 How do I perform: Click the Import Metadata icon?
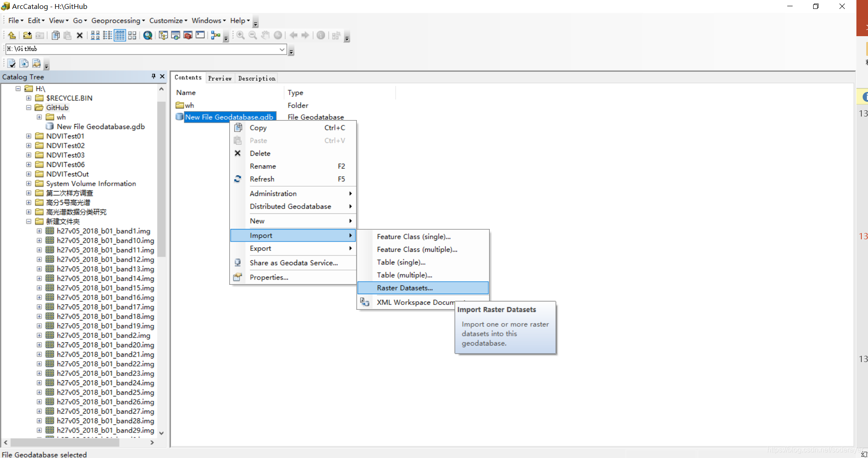pos(24,63)
